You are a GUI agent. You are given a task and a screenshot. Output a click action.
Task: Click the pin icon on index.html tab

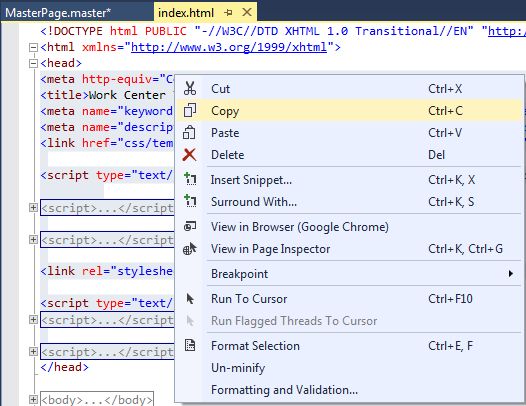point(228,13)
